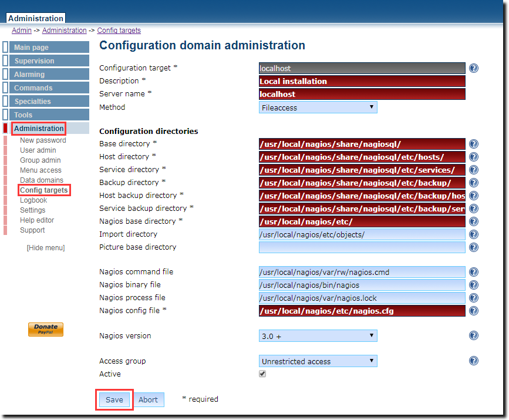The width and height of the screenshot is (509, 420).
Task: Open help for Nagios base directory
Action: point(474,221)
